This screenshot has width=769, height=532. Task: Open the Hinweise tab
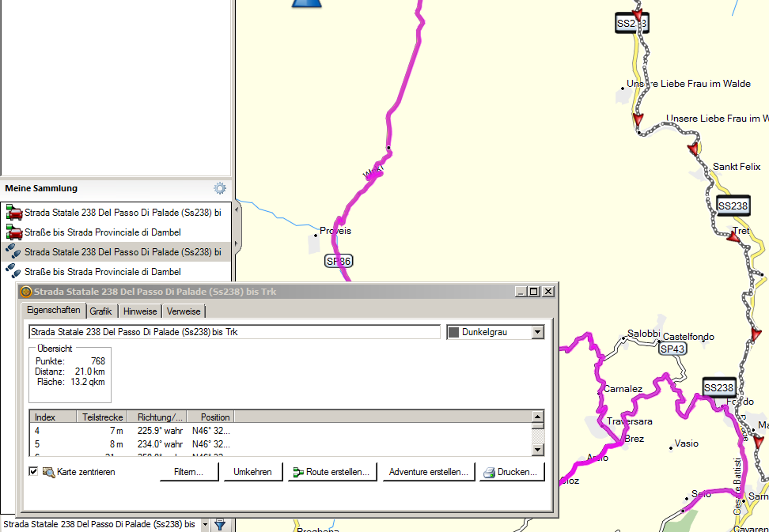[x=140, y=311]
